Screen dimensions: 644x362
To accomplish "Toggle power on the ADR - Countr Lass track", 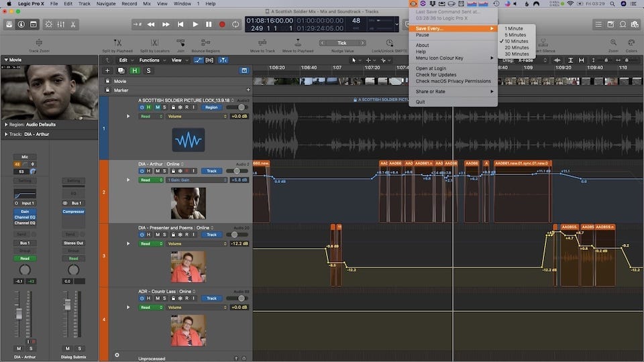I will (142, 298).
